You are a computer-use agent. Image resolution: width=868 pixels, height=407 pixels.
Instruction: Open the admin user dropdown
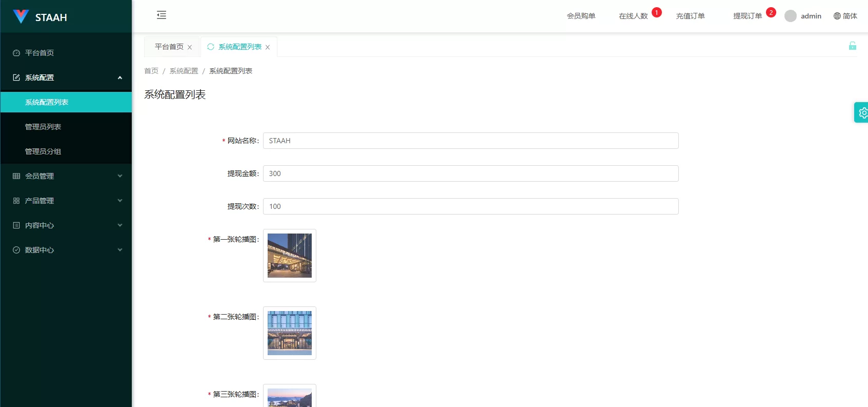(803, 16)
